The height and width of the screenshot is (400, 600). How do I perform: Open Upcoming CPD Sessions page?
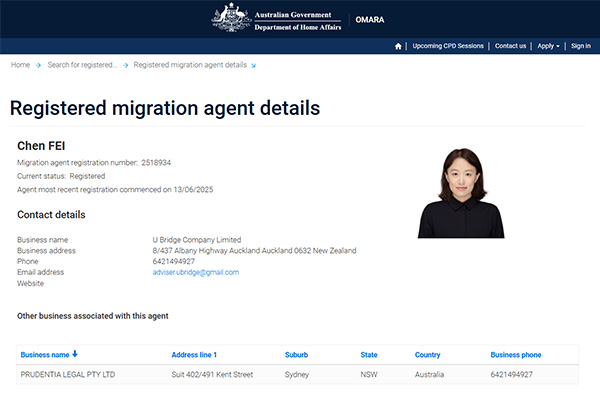(449, 46)
